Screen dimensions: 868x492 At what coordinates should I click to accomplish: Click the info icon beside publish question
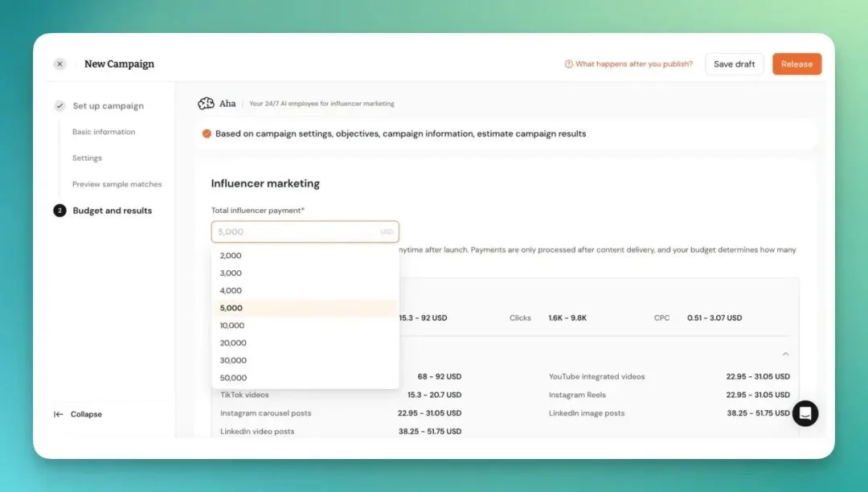(568, 64)
